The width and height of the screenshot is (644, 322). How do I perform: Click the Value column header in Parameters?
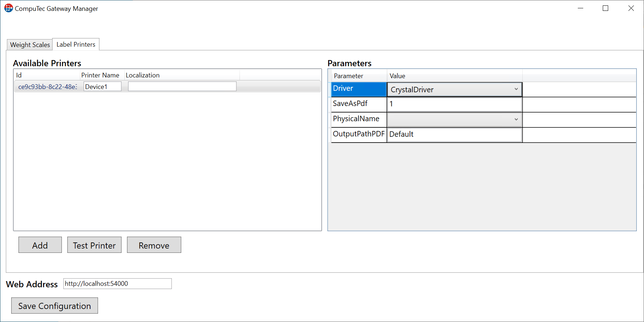[397, 76]
